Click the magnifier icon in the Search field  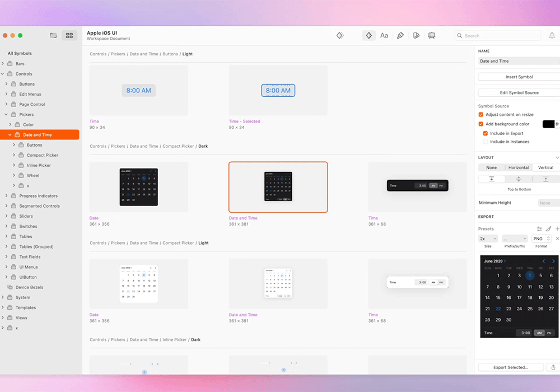[459, 35]
